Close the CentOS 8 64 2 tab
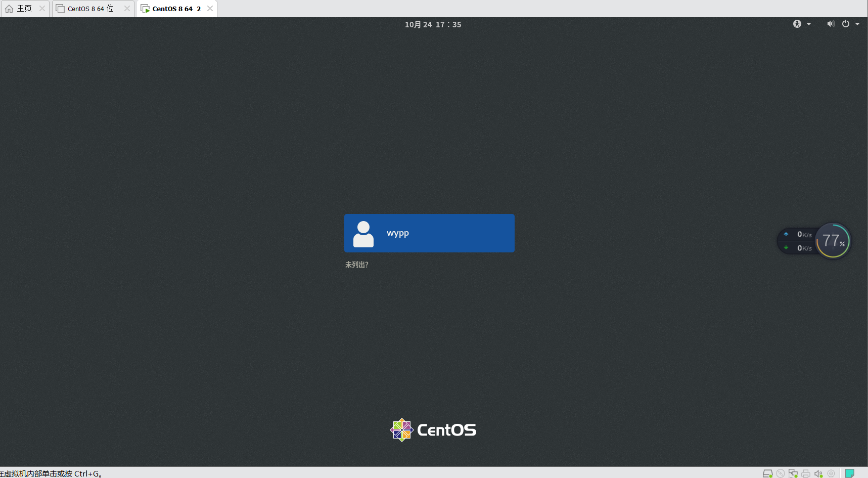868x478 pixels. (x=210, y=9)
